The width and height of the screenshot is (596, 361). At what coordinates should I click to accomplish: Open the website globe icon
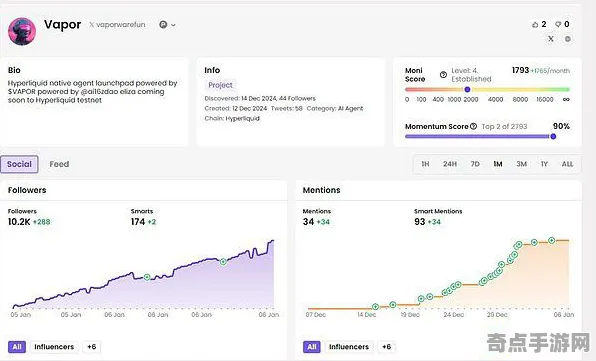(x=567, y=39)
